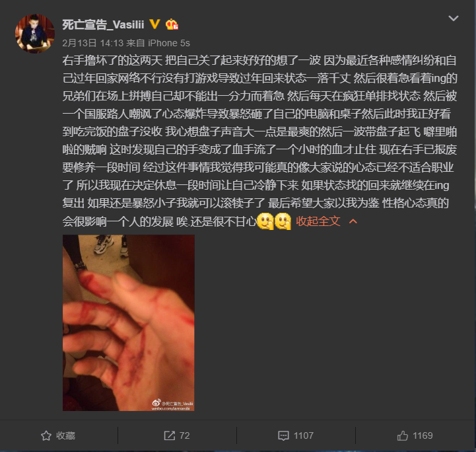Viewport: 476px width, 452px height.
Task: Click the crown membership badge icon
Action: coord(172,24)
